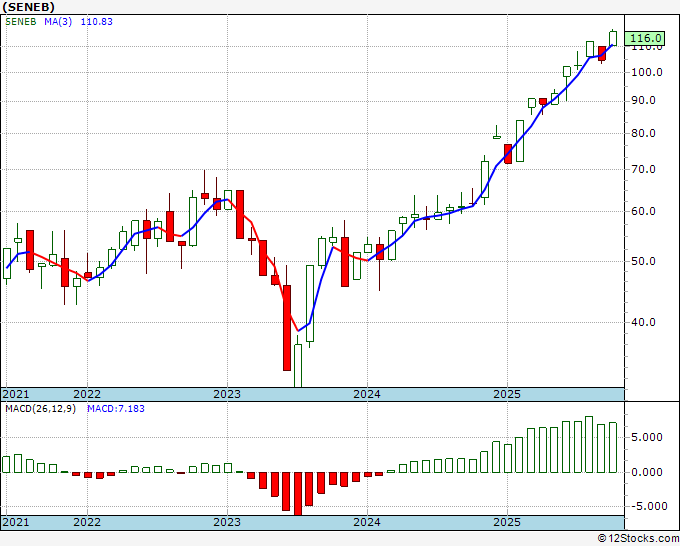Image resolution: width=680 pixels, height=546 pixels.
Task: Click 2023 on the price chart time axis
Action: [x=227, y=394]
